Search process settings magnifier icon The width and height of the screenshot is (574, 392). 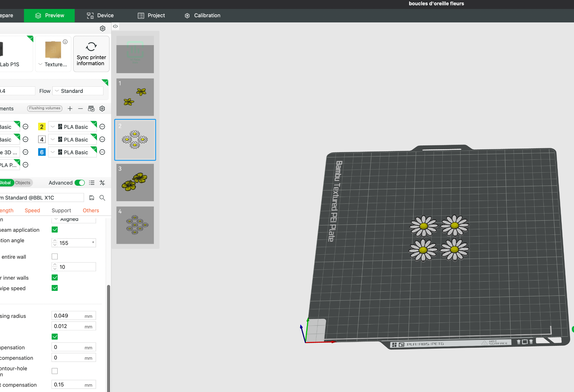coord(102,198)
